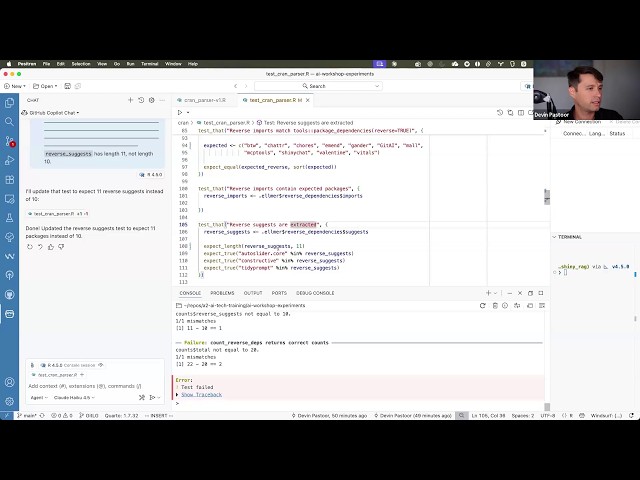Viewport: 640px width, 480px height.
Task: Click Spaces: 2 indentation in status bar
Action: pos(522,416)
